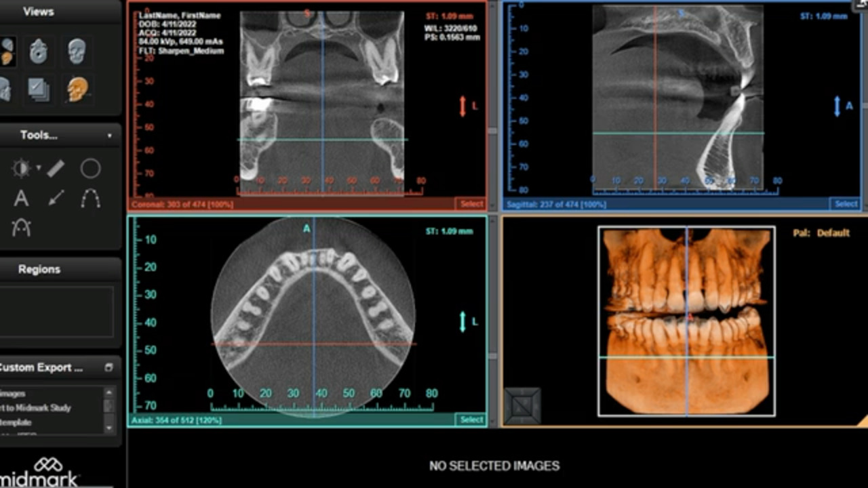
Task: Click the arch tool in bottom tool row
Action: pyautogui.click(x=21, y=228)
